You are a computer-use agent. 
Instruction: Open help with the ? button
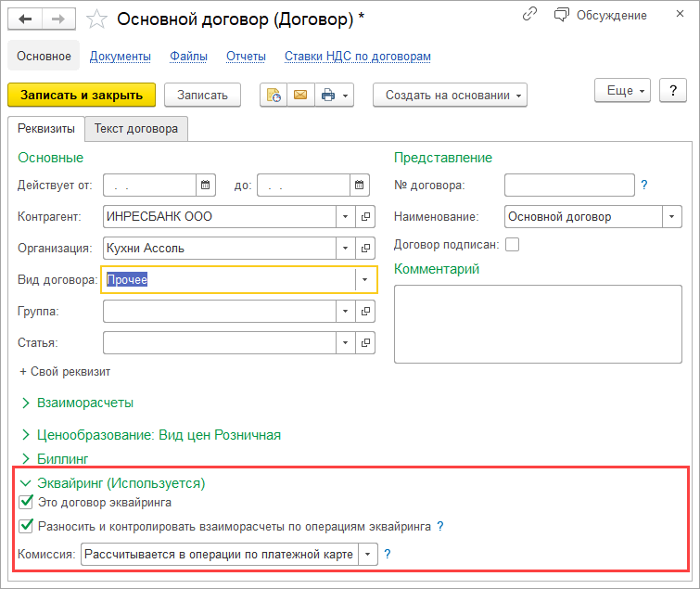point(673,91)
